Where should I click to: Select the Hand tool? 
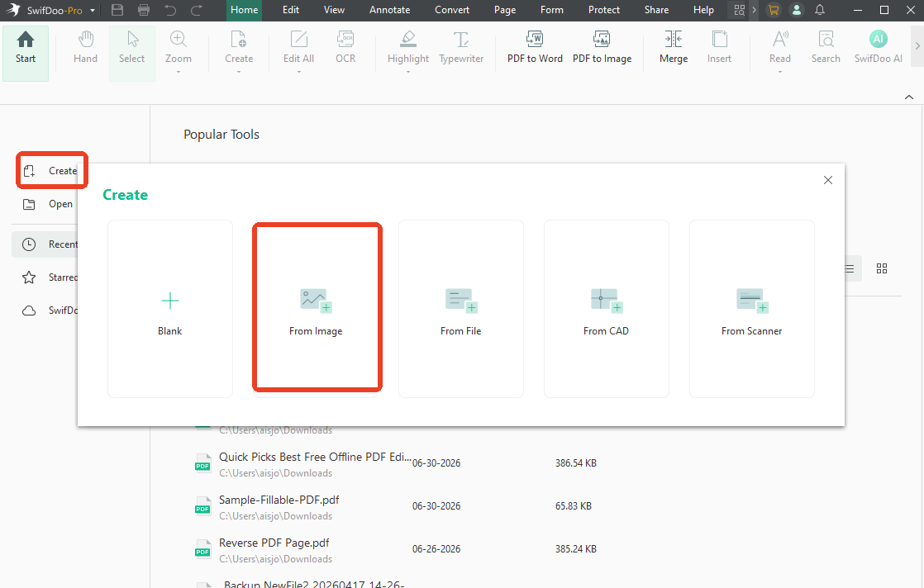click(x=85, y=48)
